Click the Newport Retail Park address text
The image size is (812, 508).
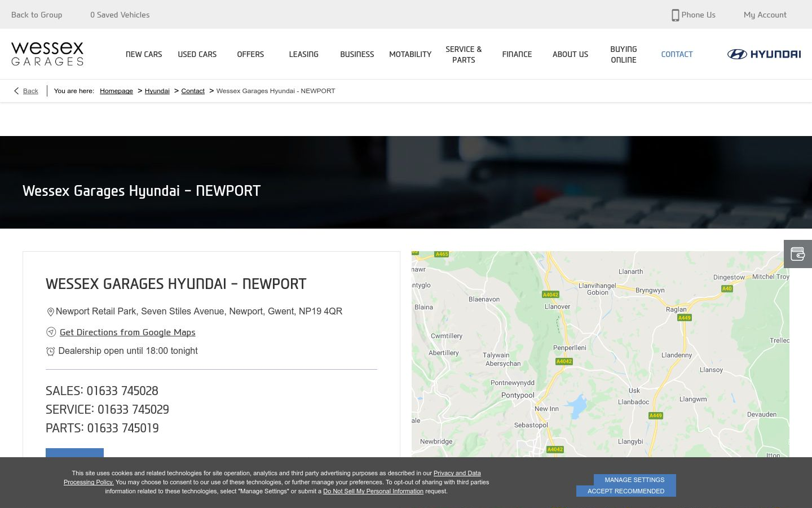click(x=199, y=311)
